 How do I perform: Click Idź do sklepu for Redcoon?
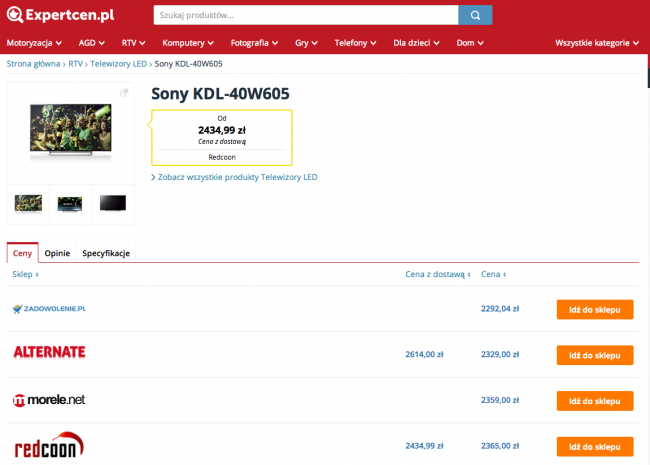[x=595, y=447]
